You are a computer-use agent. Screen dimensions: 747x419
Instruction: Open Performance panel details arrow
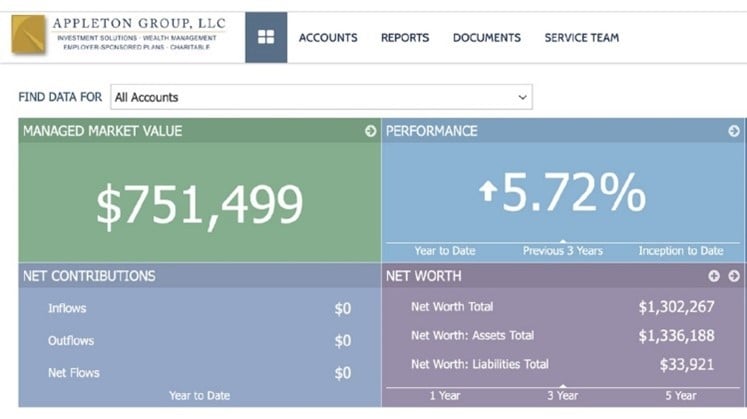coord(733,131)
